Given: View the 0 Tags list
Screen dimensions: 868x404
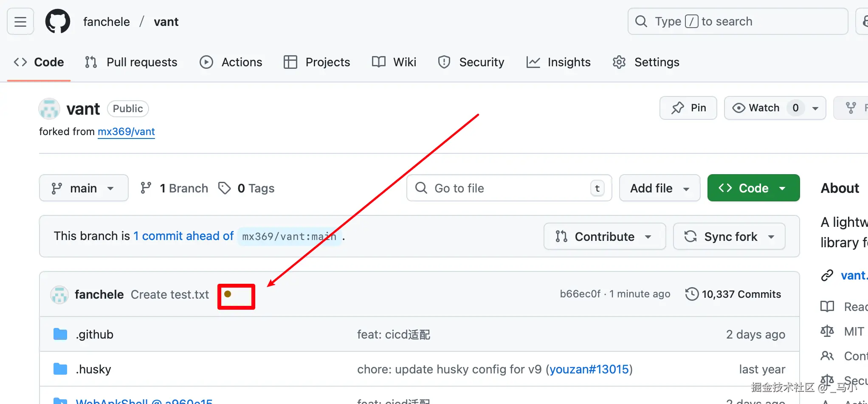Looking at the screenshot, I should click(246, 188).
